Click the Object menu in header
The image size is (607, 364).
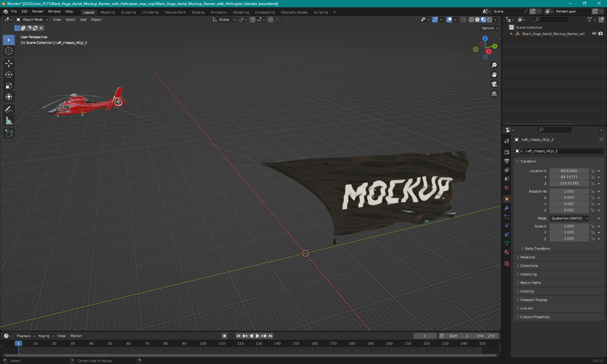tap(96, 20)
